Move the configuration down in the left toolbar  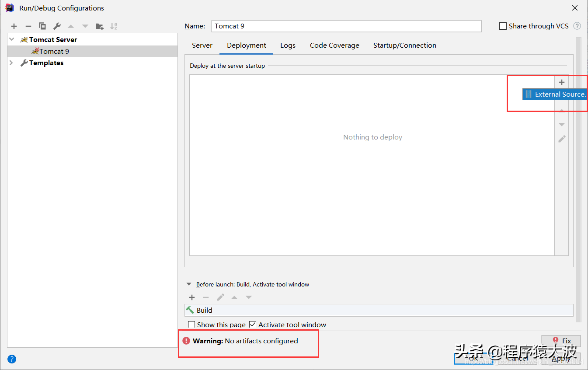pos(85,26)
